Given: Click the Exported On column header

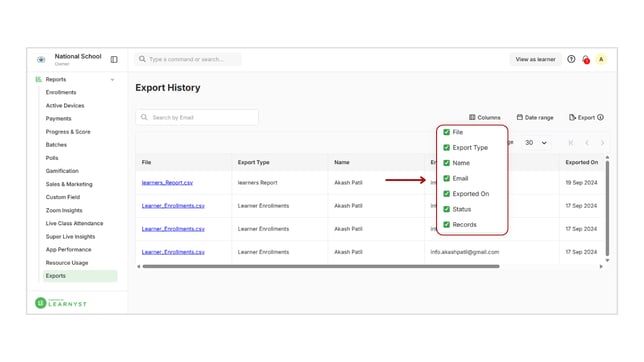Looking at the screenshot, I should coord(582,162).
